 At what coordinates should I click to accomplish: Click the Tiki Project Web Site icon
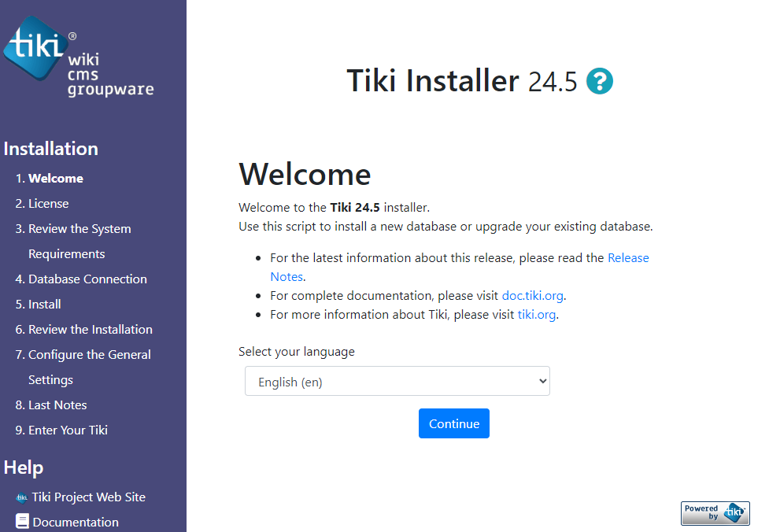(x=21, y=497)
